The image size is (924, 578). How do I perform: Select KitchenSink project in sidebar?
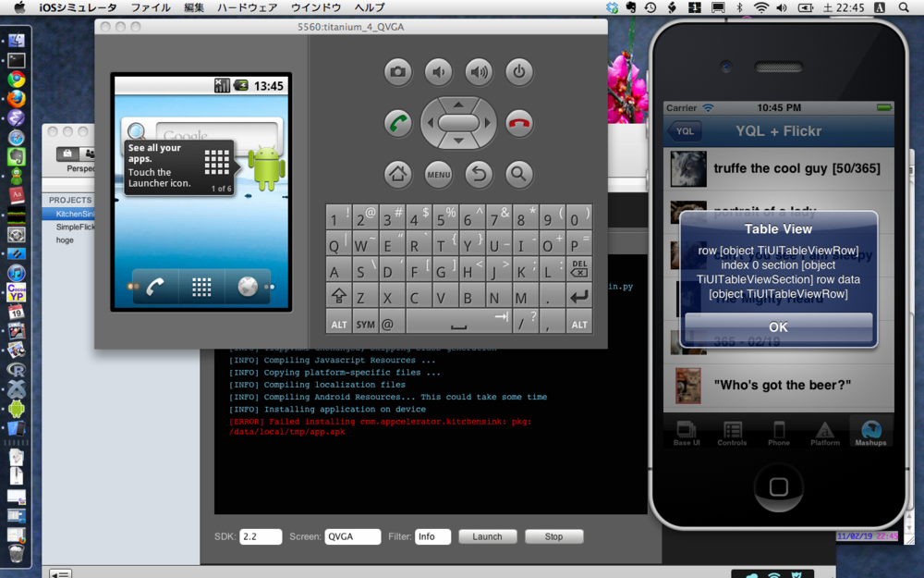coord(68,215)
